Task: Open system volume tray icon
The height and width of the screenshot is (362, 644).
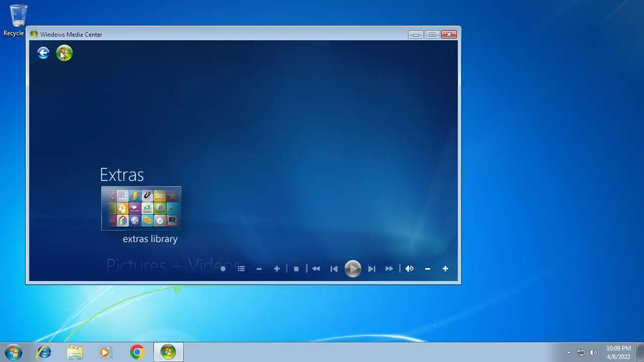Action: point(593,352)
